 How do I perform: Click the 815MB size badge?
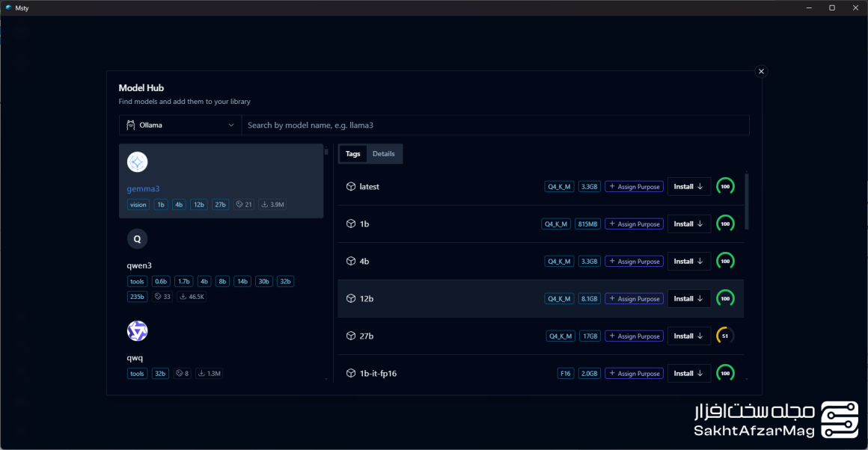click(587, 224)
